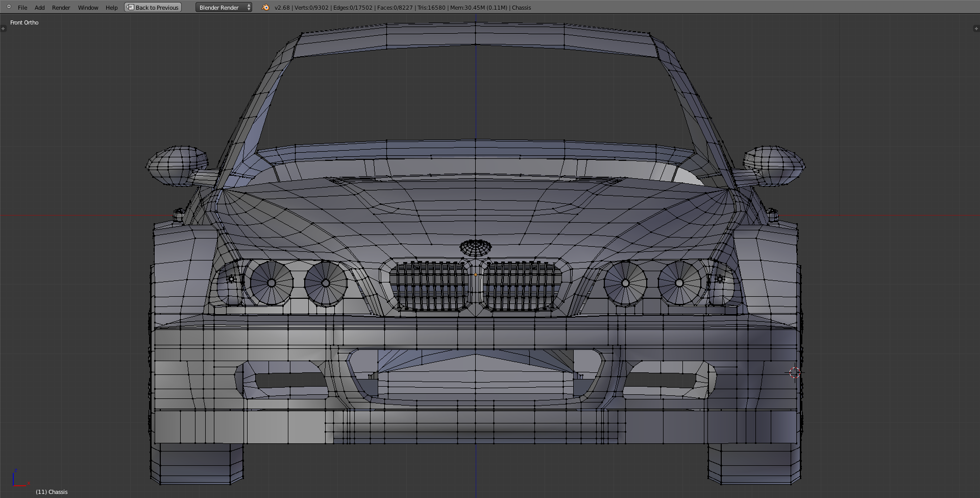Click the Edges:0/17502 statistic text
Screen dimensions: 980x498
[353, 8]
